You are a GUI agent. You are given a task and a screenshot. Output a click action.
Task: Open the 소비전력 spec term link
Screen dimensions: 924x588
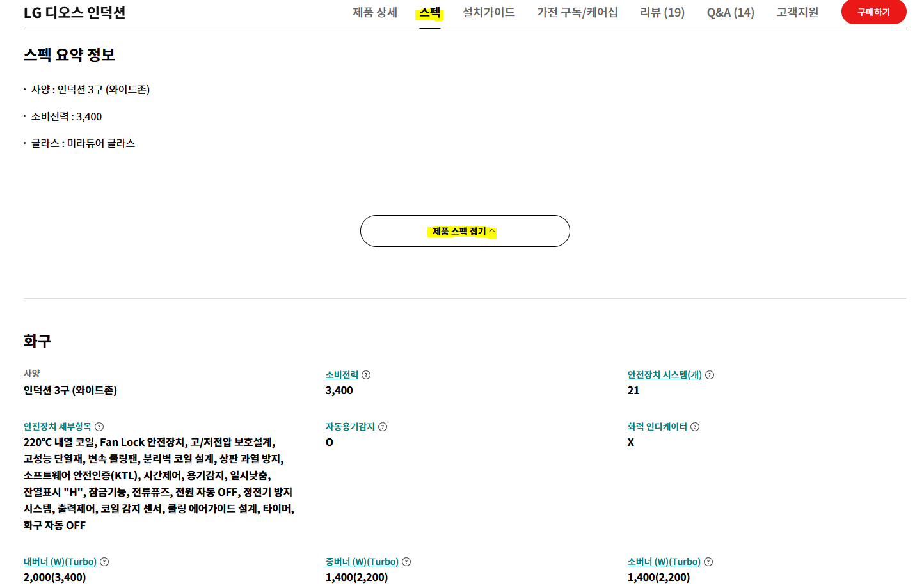[x=342, y=375]
